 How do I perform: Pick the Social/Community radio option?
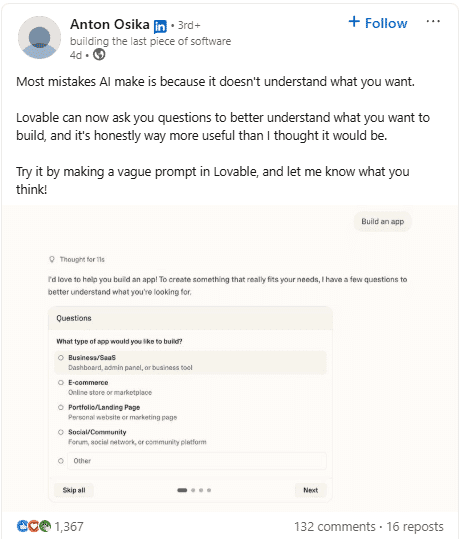coord(61,432)
